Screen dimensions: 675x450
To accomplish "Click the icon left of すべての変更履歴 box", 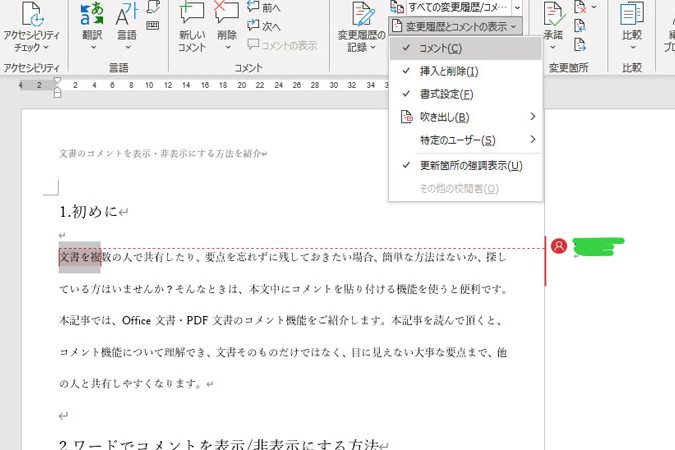I will pyautogui.click(x=396, y=7).
